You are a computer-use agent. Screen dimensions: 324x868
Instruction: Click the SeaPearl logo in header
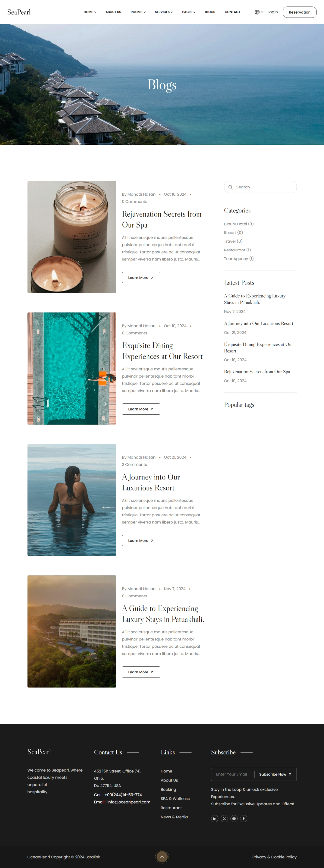19,12
